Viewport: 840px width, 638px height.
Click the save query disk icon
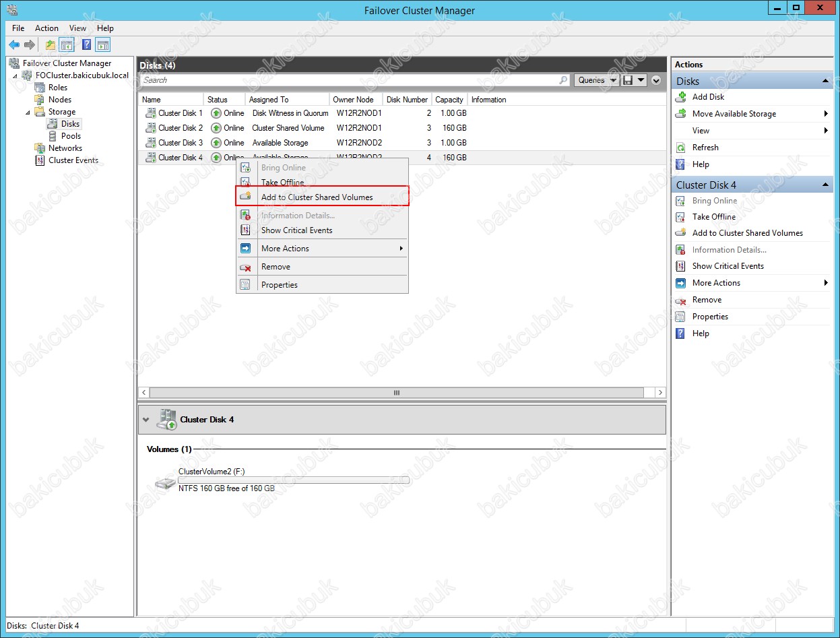point(628,80)
